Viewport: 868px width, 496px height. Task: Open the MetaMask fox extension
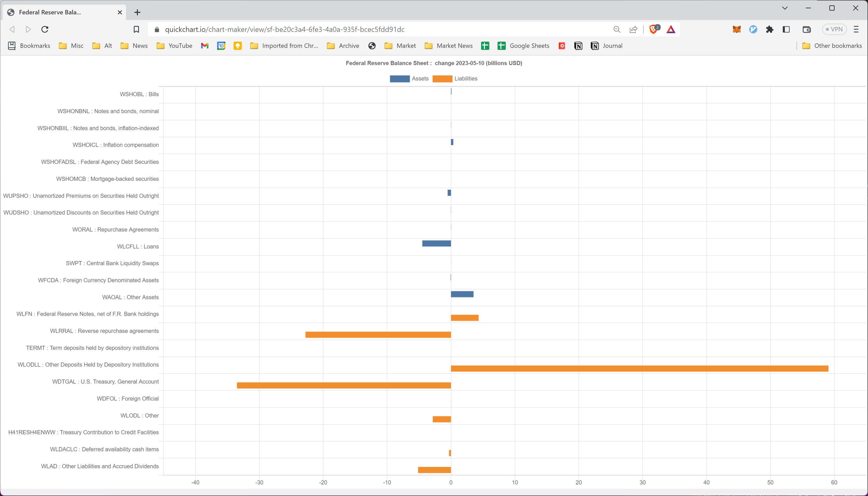click(x=737, y=29)
